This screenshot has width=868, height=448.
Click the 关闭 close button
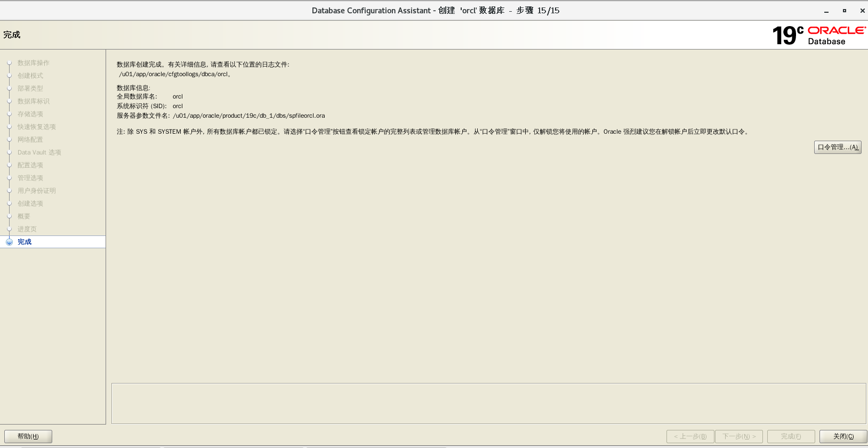[843, 436]
